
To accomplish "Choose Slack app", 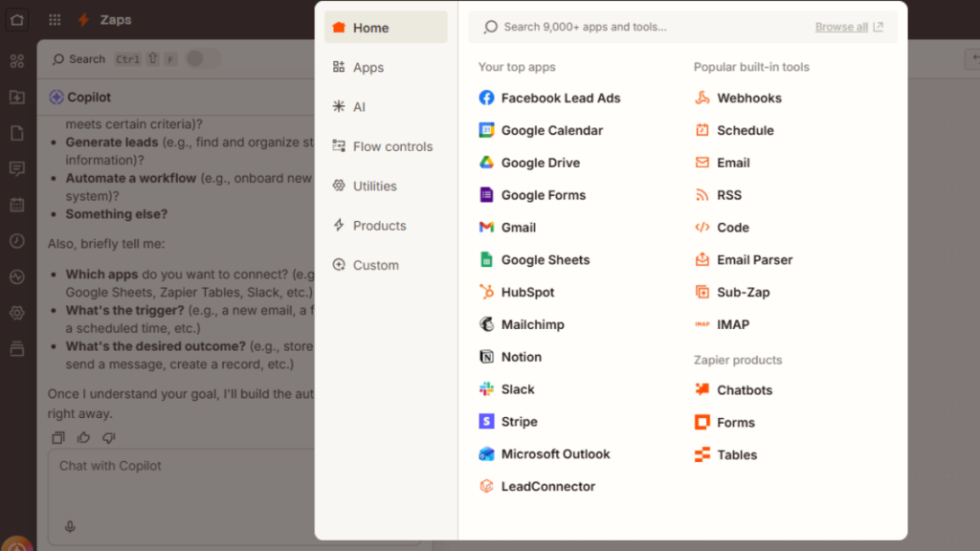I will (x=506, y=389).
